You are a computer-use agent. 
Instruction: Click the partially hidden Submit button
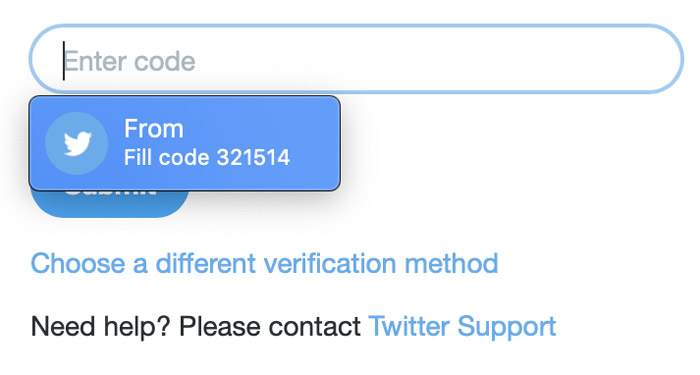[x=109, y=204]
